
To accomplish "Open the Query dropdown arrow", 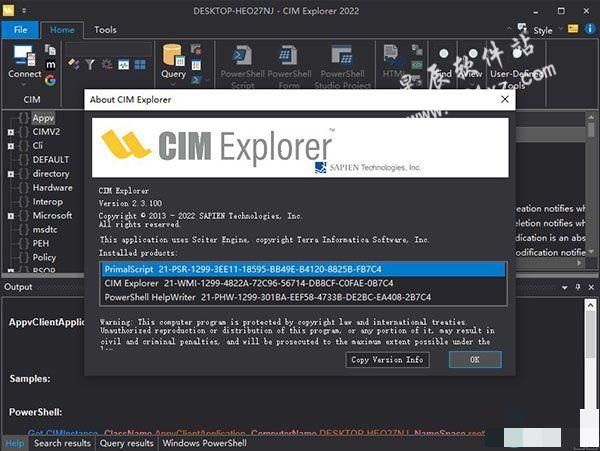I will tap(173, 84).
